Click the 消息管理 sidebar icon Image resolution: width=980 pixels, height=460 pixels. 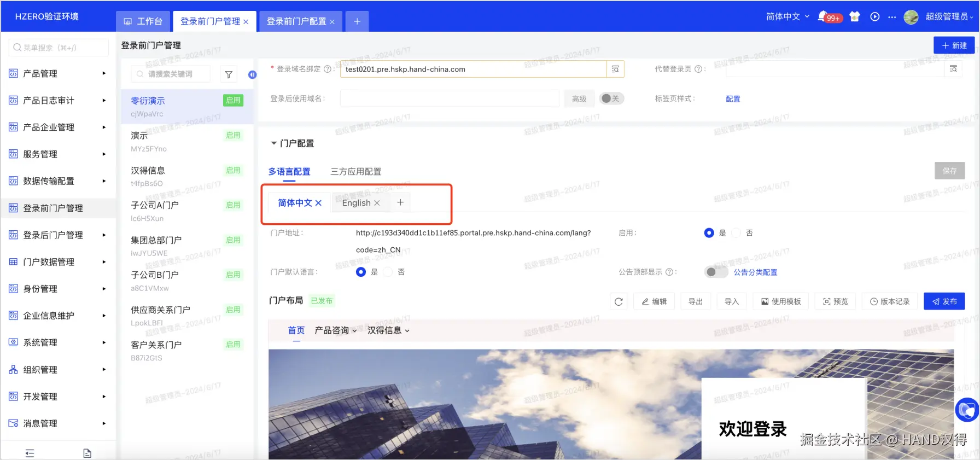[x=13, y=423]
